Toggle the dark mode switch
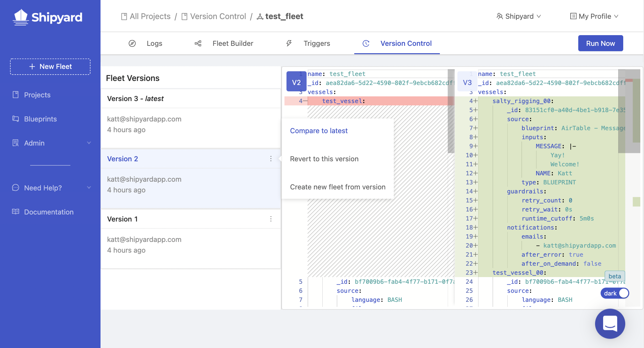The height and width of the screenshot is (348, 644). pos(615,293)
